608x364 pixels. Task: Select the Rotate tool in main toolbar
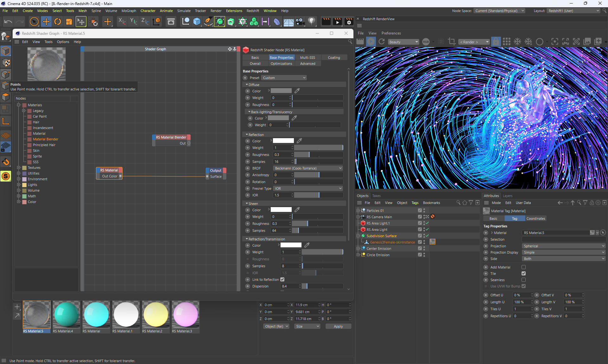58,22
